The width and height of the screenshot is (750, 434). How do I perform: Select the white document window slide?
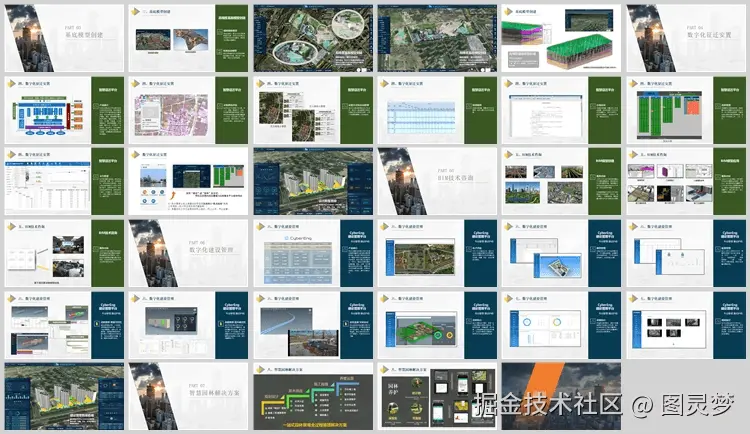tap(562, 110)
